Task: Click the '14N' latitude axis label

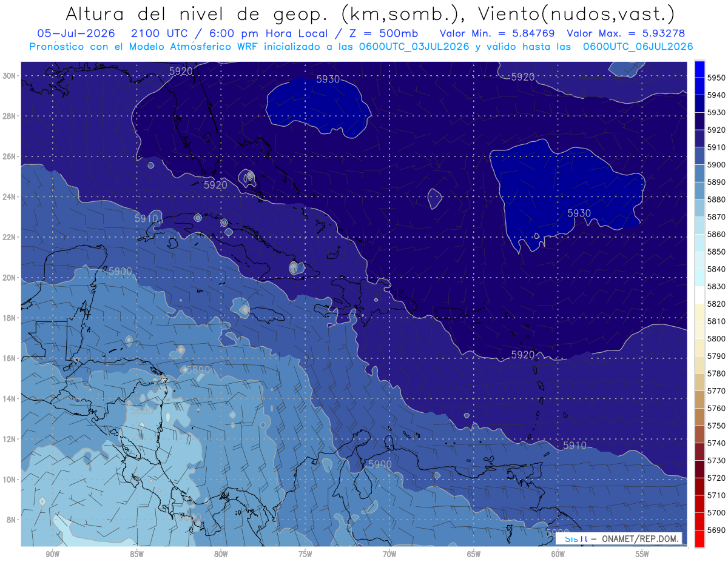Action: point(8,398)
